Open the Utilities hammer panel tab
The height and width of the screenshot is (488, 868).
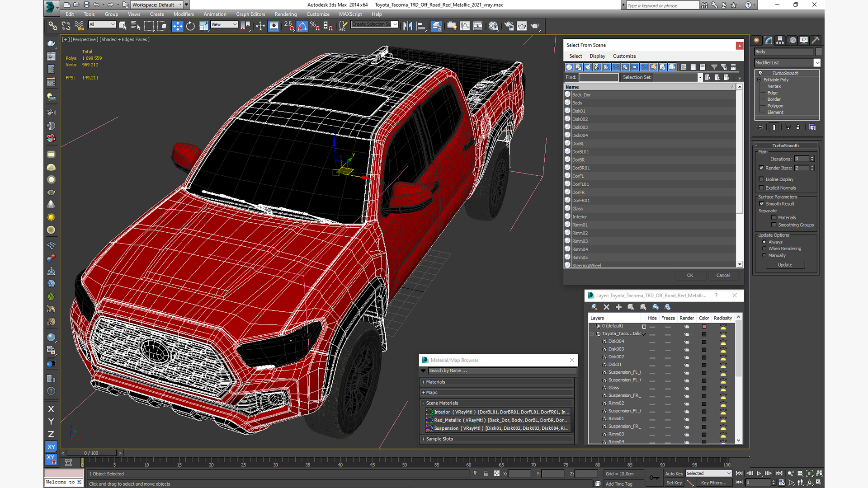coord(816,40)
